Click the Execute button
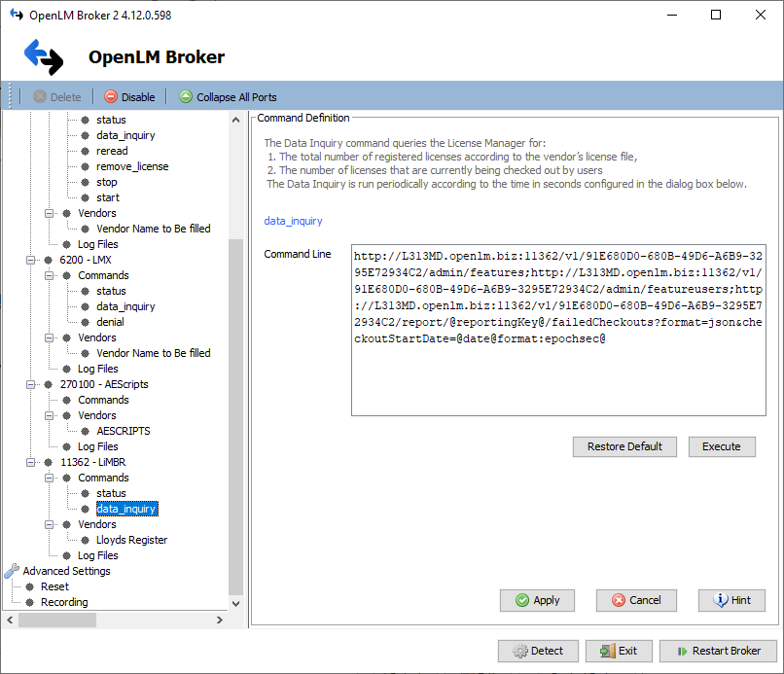Viewport: 784px width, 674px height. 722,446
